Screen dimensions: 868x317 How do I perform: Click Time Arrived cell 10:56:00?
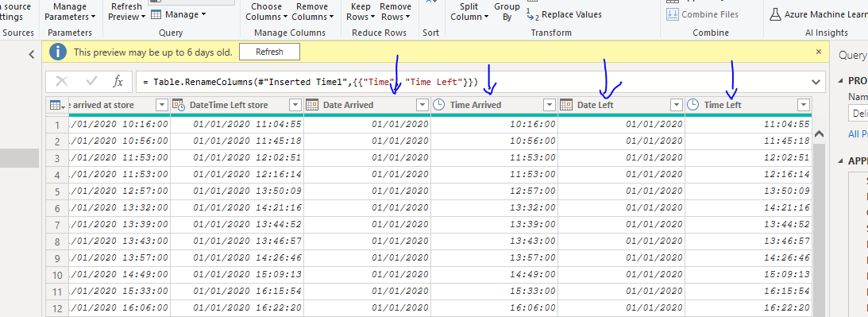494,141
